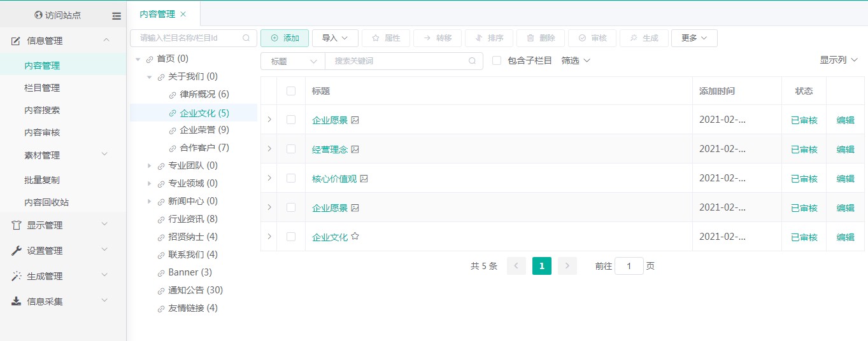Click the search magnifier in column name field
This screenshot has height=341, width=868.
pyautogui.click(x=246, y=38)
